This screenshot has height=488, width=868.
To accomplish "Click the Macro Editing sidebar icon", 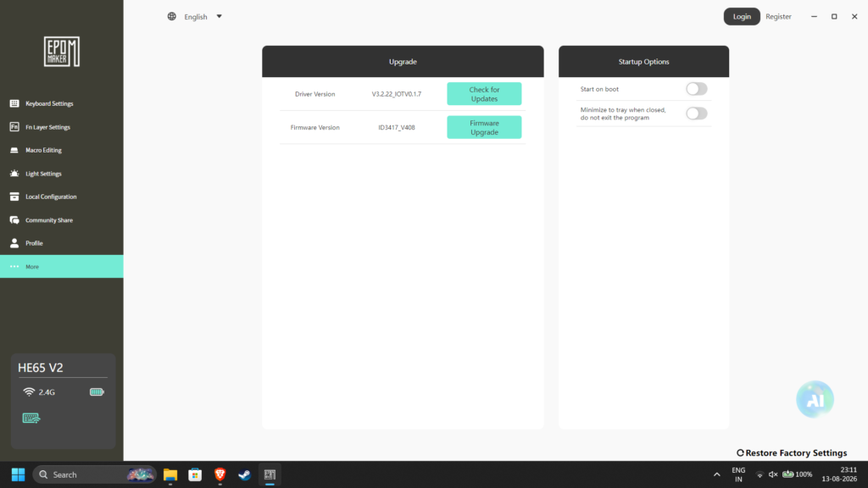I will pos(14,150).
